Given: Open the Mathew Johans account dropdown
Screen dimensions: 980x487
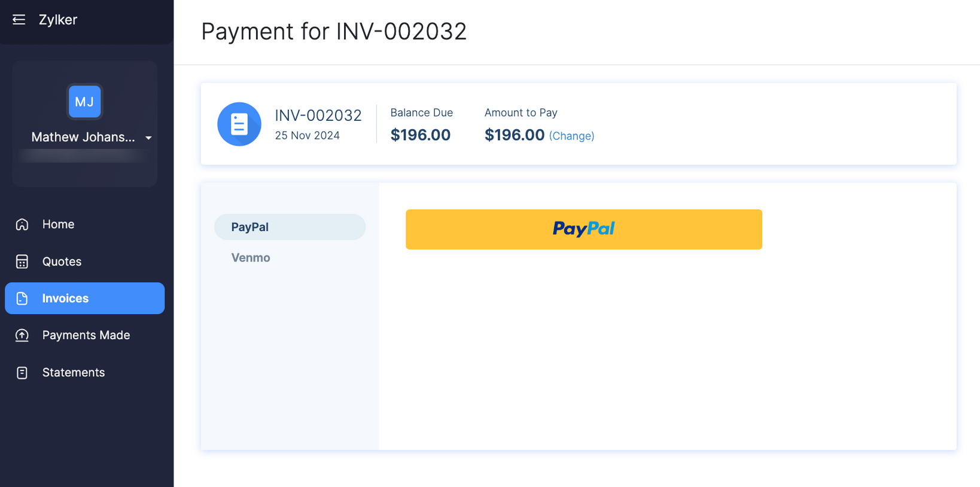Looking at the screenshot, I should [83, 137].
